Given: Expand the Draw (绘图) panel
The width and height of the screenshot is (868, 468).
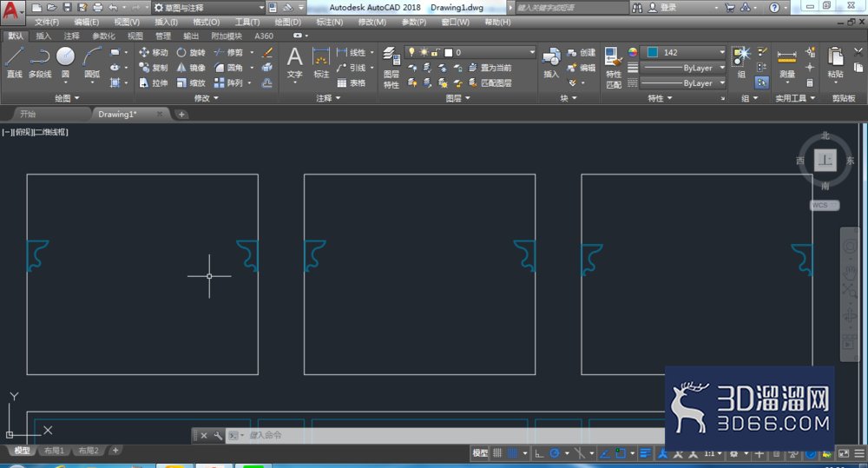Looking at the screenshot, I should click(67, 98).
